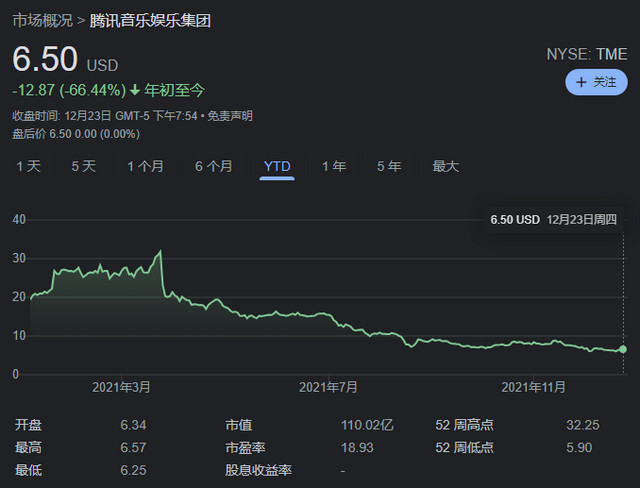Open the 市场概况 breadcrumb link
Viewport: 640px width, 488px height.
click(41, 20)
